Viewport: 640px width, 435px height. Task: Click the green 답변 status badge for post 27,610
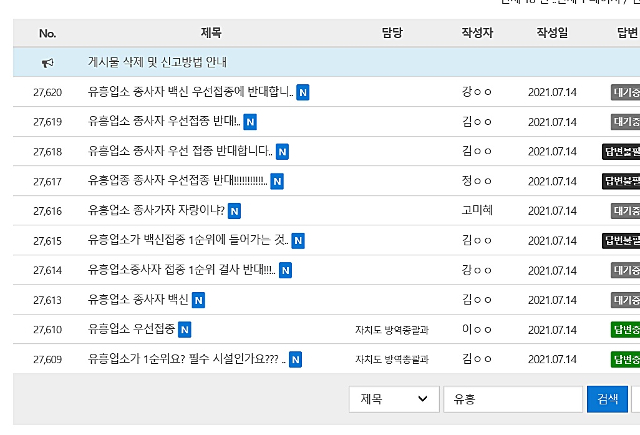625,330
